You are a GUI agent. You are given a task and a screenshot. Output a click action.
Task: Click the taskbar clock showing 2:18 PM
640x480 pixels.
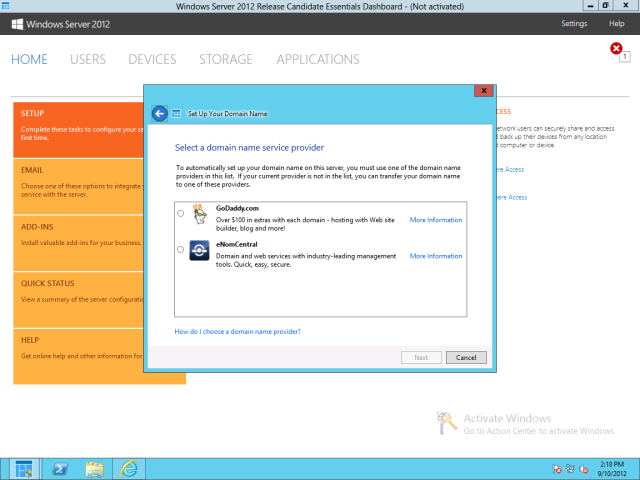[612, 469]
